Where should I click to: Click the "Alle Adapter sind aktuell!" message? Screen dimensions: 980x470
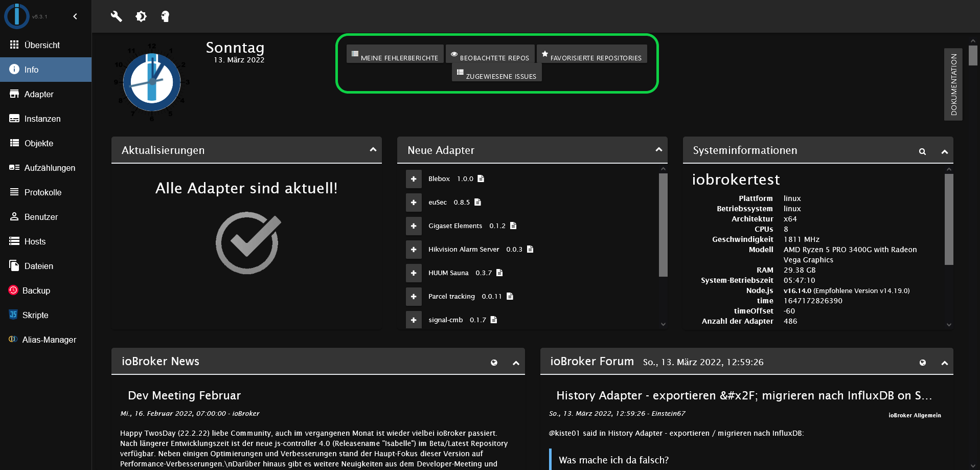246,188
